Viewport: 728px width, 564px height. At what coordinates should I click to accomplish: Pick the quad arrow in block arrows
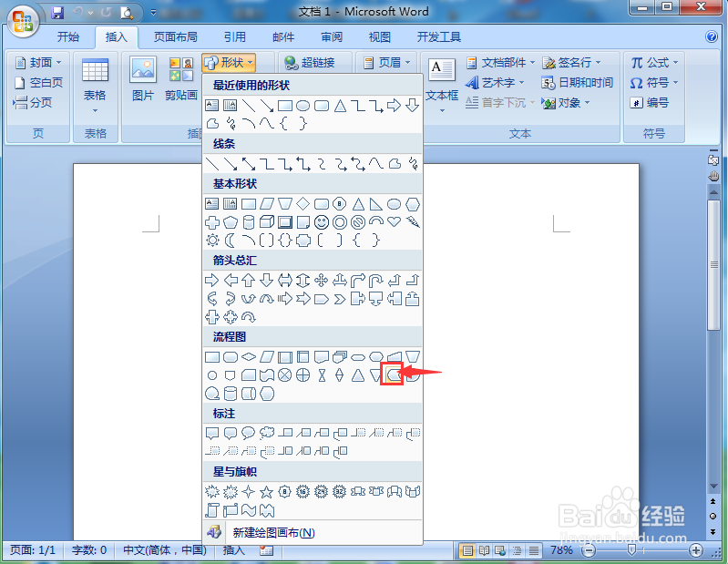pos(322,281)
